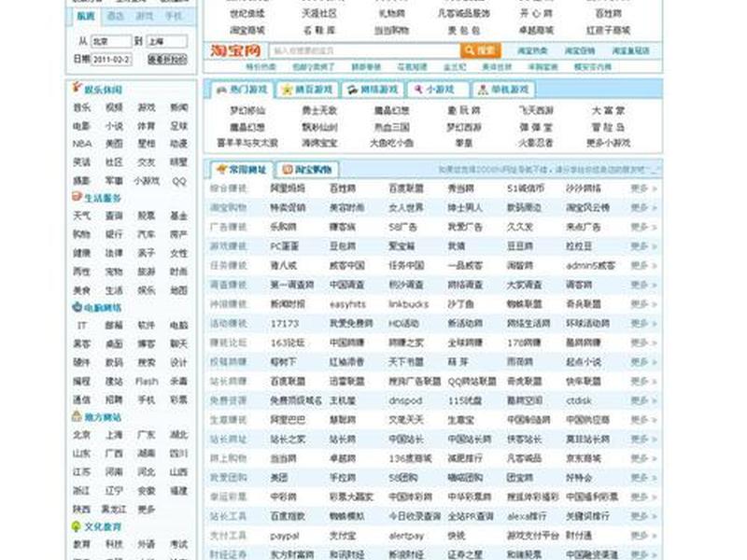747x560 pixels.
Task: Open the 卓越商城 link
Action: [536, 31]
